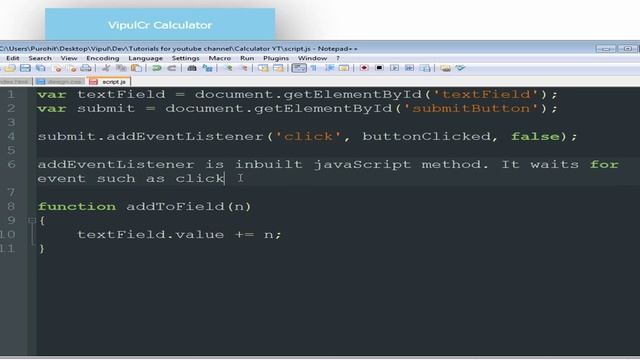Open the Edit menu
The height and width of the screenshot is (360, 640).
tap(13, 58)
